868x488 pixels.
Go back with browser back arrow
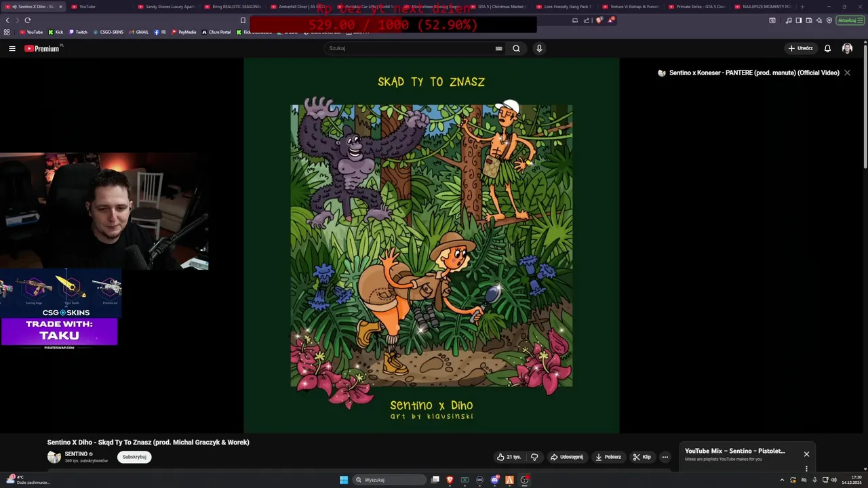pos(7,20)
